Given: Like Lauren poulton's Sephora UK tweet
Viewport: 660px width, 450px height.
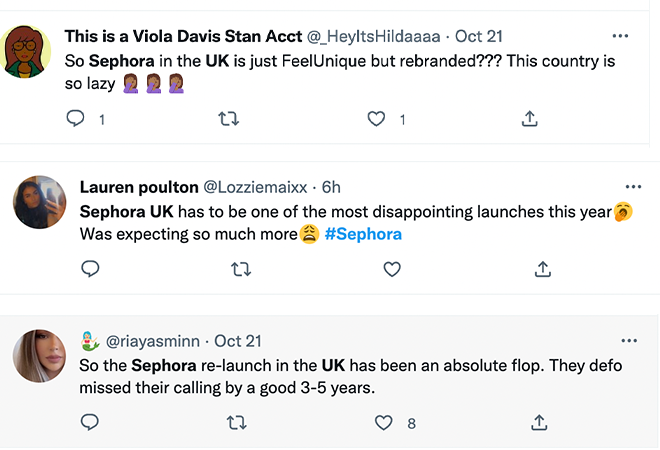Looking at the screenshot, I should [392, 269].
